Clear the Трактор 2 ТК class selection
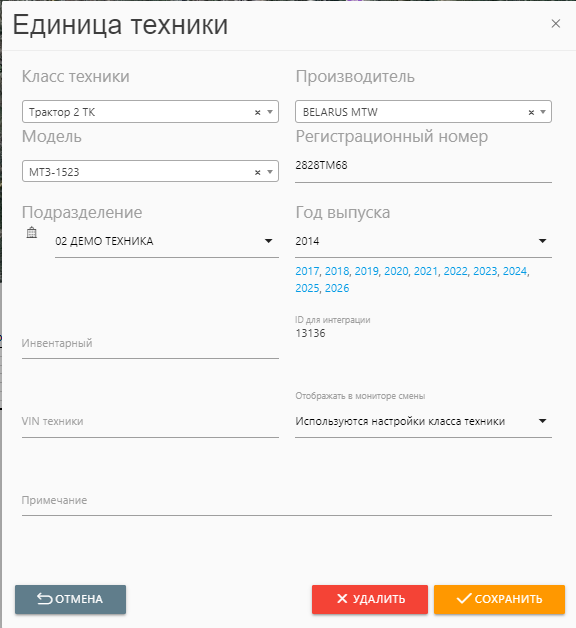This screenshot has width=576, height=628. (x=258, y=113)
